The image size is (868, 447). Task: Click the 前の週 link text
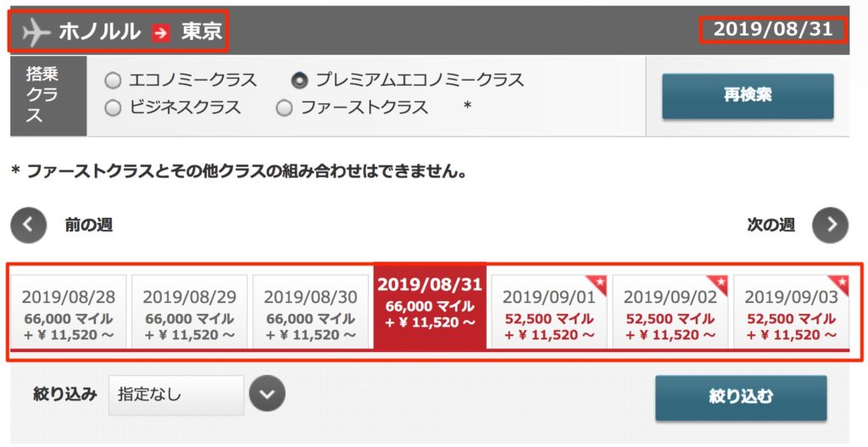88,225
